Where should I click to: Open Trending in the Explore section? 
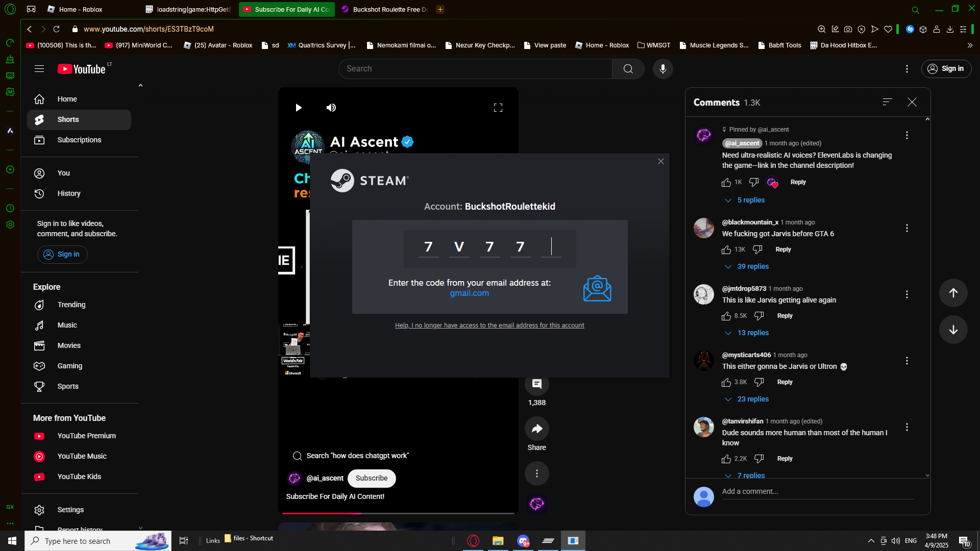coord(79,305)
